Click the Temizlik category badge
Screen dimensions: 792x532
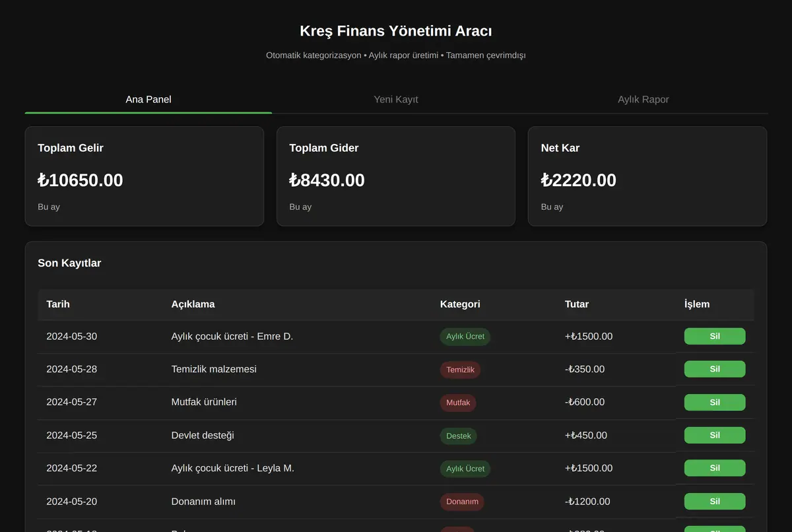coord(461,370)
